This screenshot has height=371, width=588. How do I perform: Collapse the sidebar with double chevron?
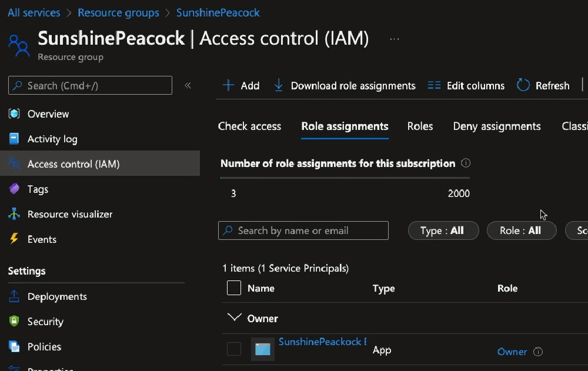click(188, 85)
